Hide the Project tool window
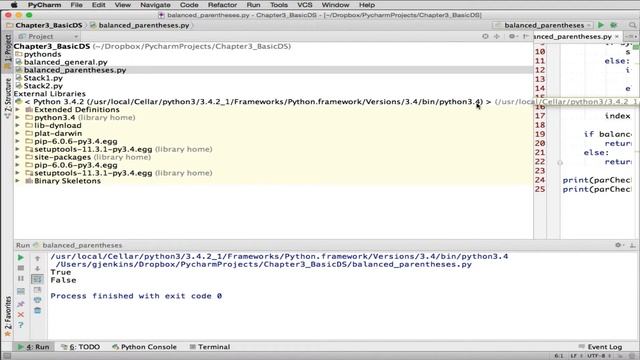 pyautogui.click(x=526, y=36)
